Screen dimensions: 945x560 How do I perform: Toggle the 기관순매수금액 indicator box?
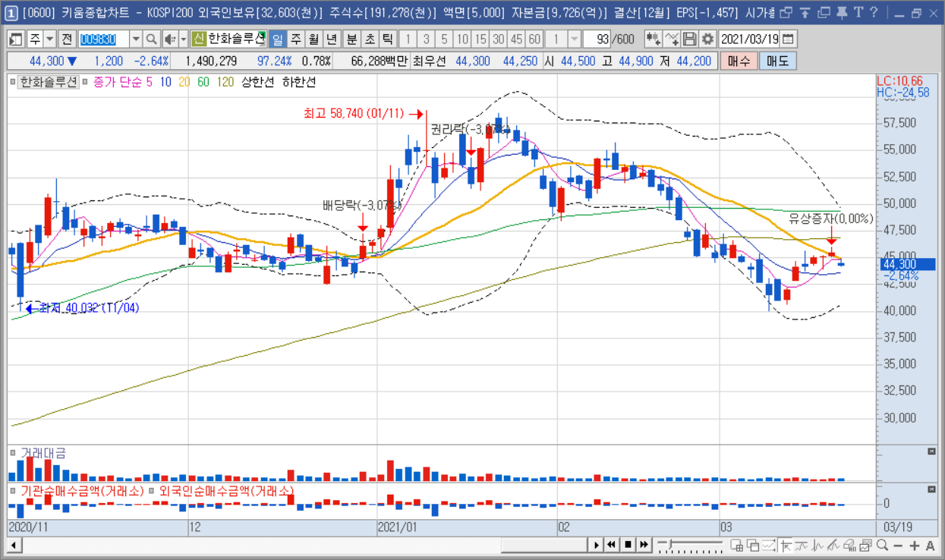pyautogui.click(x=13, y=491)
